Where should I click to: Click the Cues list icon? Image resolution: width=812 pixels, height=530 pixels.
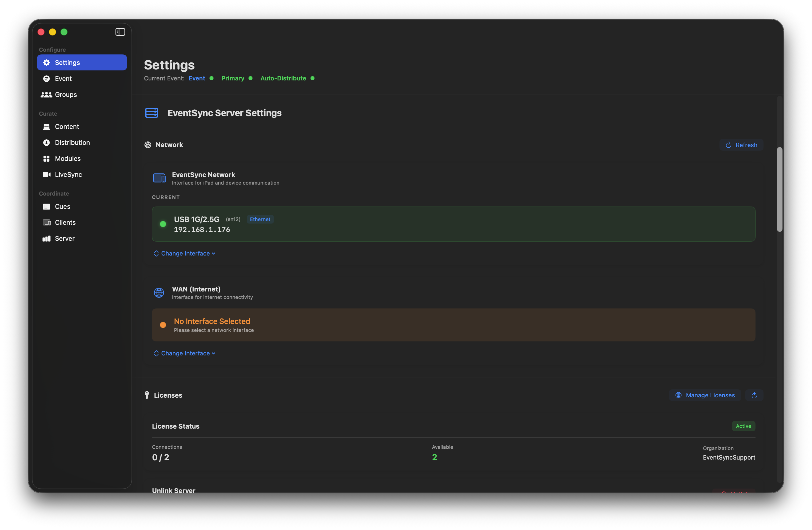pyautogui.click(x=46, y=207)
